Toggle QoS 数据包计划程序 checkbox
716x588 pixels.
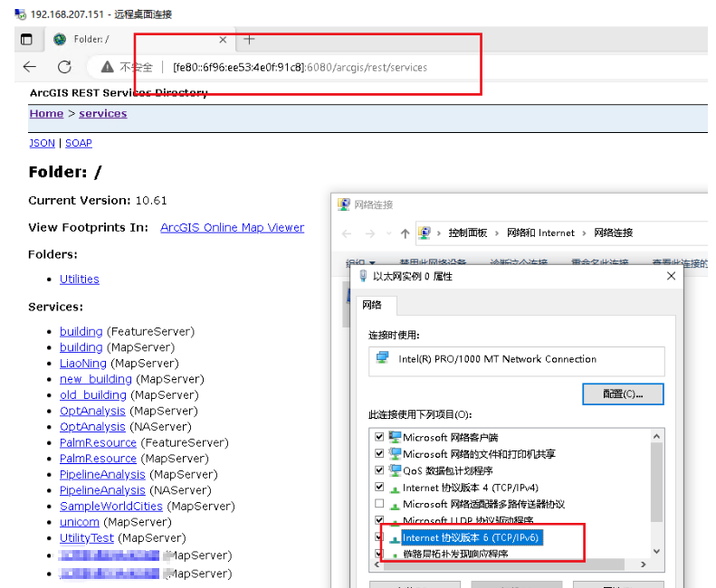click(x=379, y=469)
